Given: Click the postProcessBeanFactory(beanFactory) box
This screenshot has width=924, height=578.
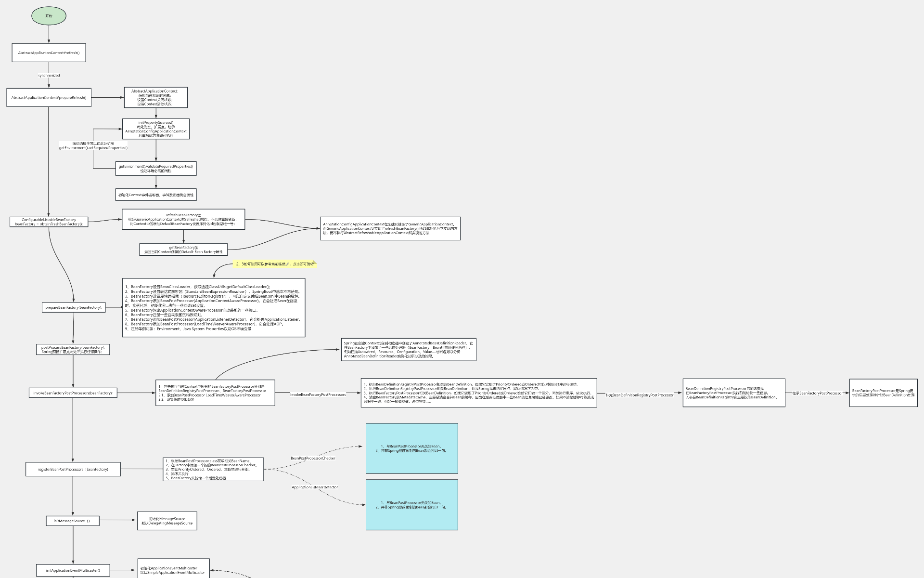Looking at the screenshot, I should (73, 349).
